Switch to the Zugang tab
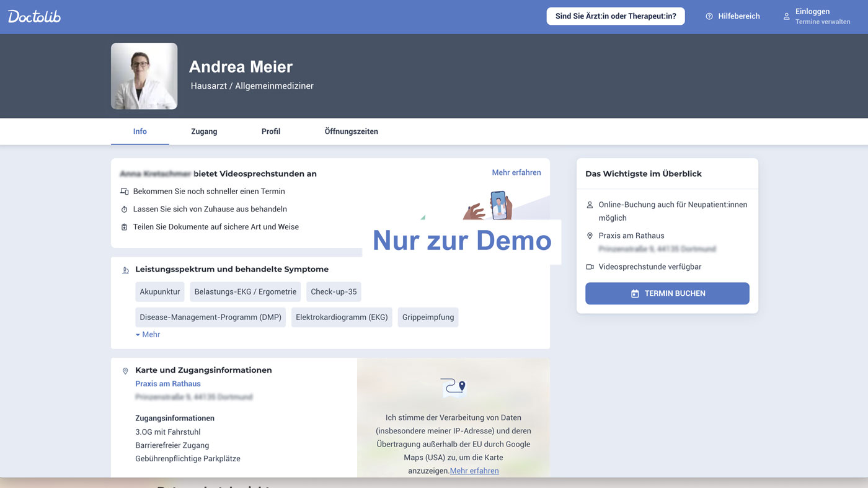Viewport: 868px width, 488px height. [x=204, y=131]
